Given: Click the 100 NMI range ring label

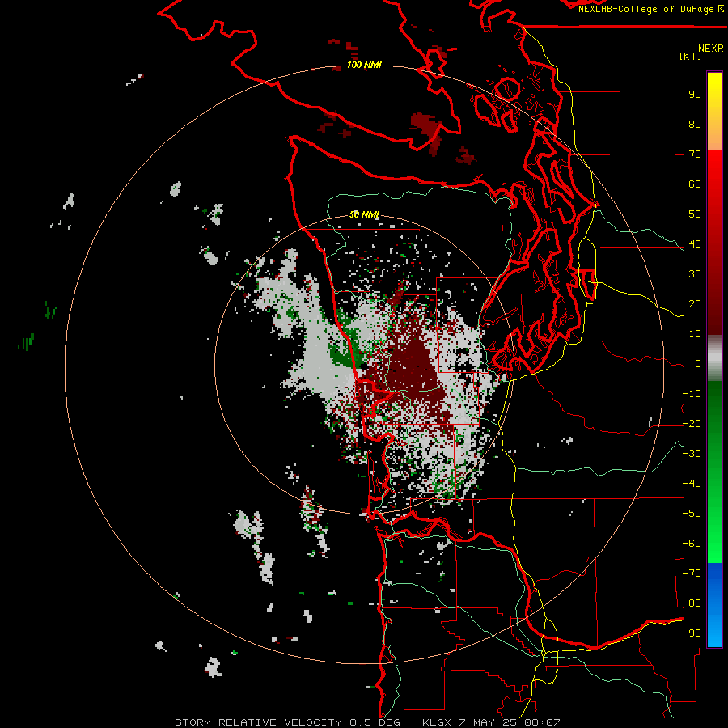Looking at the screenshot, I should pos(365,65).
